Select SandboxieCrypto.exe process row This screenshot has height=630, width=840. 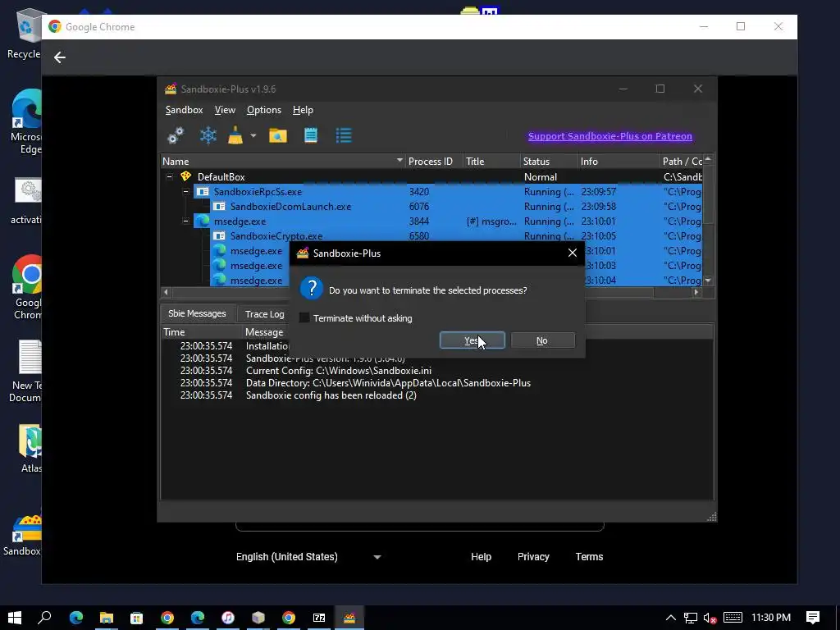tap(431, 235)
